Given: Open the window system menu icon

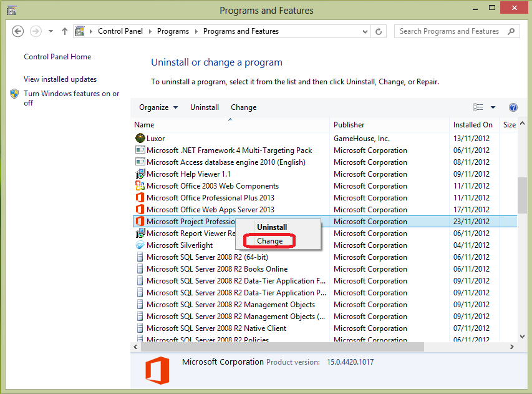Looking at the screenshot, I should point(11,10).
